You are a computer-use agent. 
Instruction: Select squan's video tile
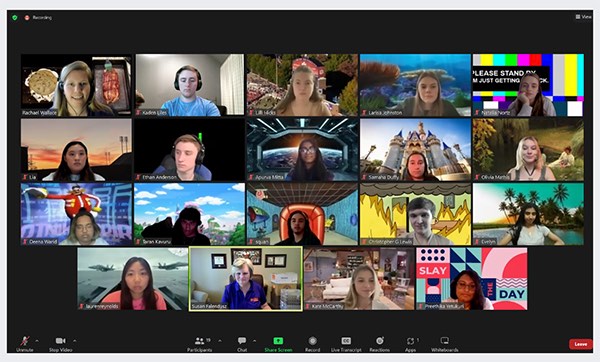(x=302, y=214)
